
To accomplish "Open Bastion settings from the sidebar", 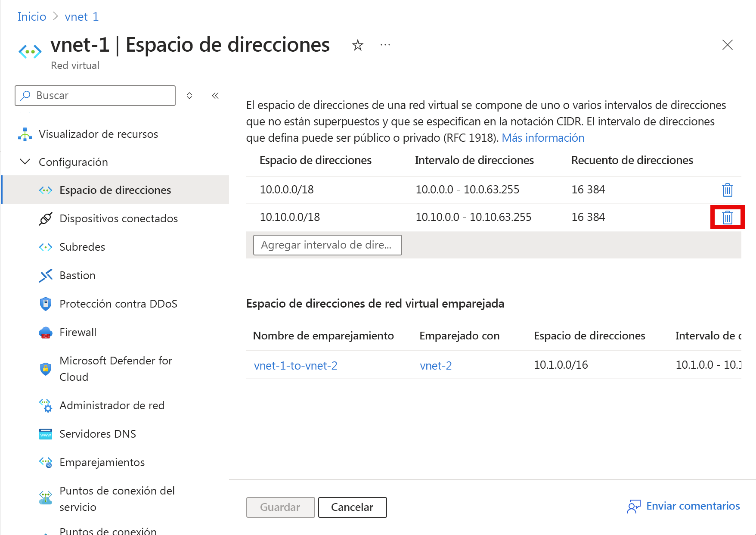I will pyautogui.click(x=77, y=275).
